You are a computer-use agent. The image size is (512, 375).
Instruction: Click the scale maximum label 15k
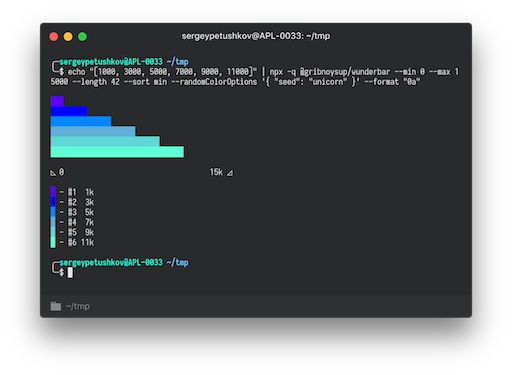coord(216,172)
